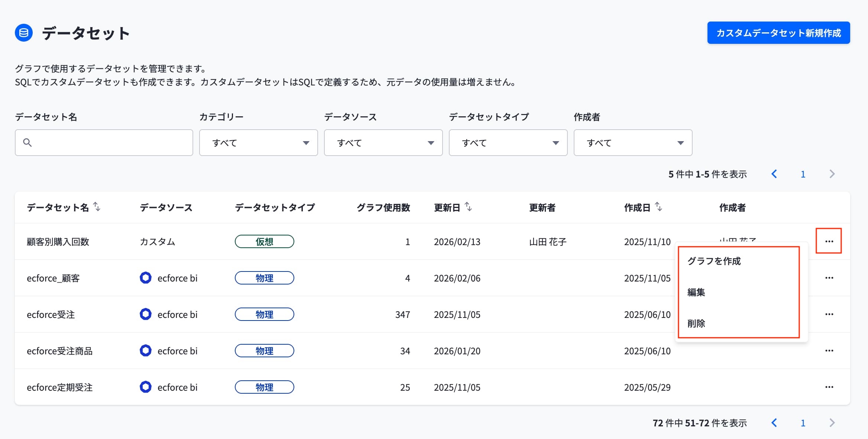868x439 pixels.
Task: Sort by データセット名 column arrows
Action: pos(97,207)
